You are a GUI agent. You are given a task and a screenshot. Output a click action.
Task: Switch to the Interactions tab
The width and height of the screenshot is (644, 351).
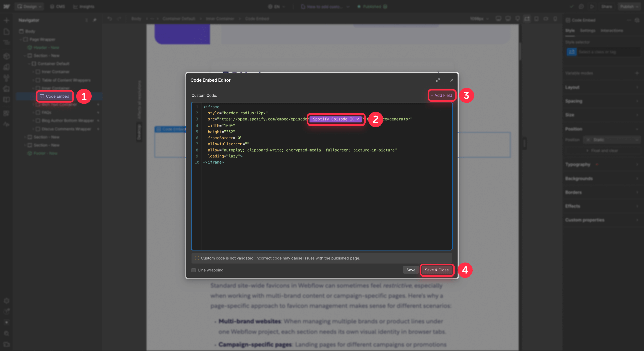612,30
